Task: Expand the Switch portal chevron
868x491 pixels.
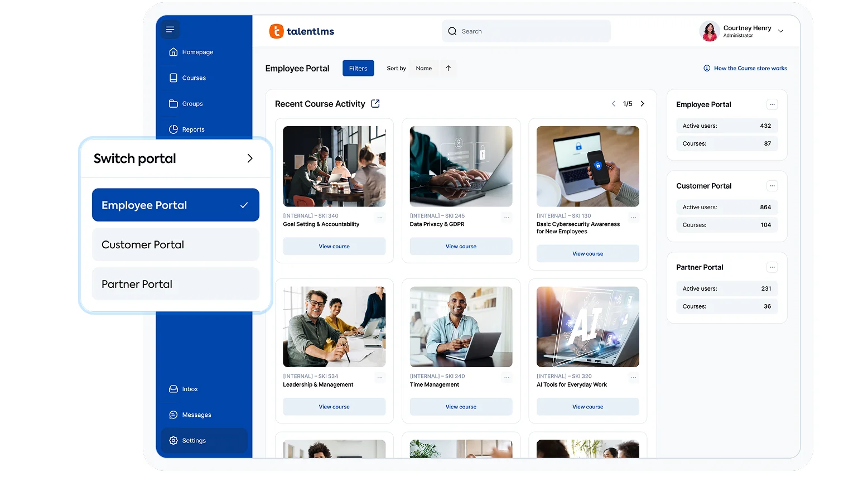Action: tap(250, 158)
